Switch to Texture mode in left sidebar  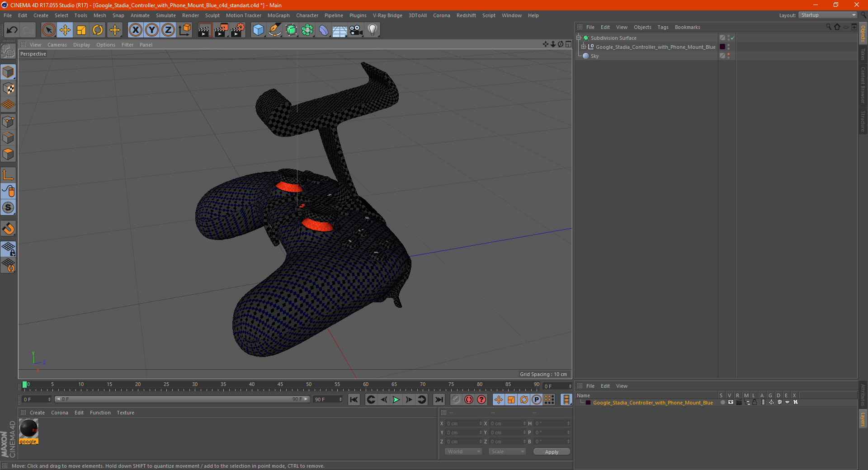[8, 89]
